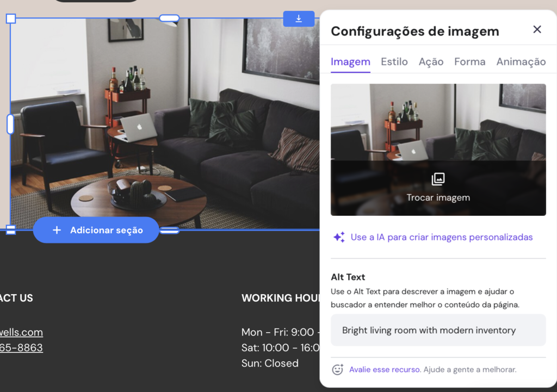The image size is (557, 392).
Task: Click the top-left corner handle of the image
Action: 11,18
